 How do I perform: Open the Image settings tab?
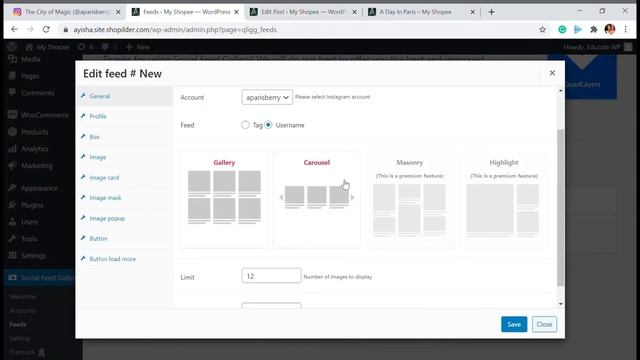124,157
